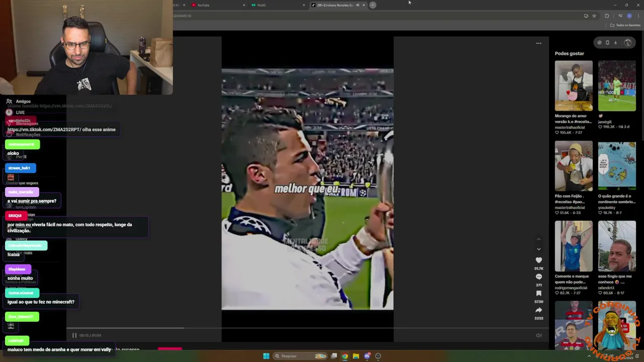Screen dimensions: 644x362
Task: Open LIVE in the TikTok sidebar
Action: point(16,112)
